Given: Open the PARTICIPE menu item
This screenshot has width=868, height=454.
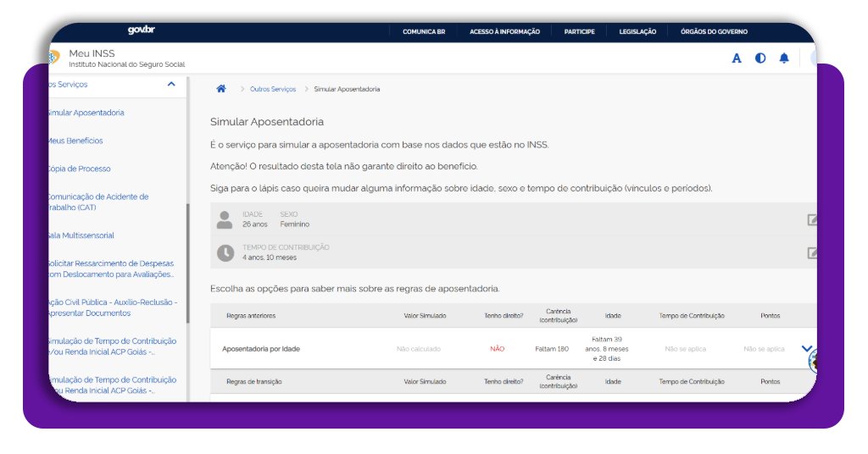Looking at the screenshot, I should (x=579, y=32).
